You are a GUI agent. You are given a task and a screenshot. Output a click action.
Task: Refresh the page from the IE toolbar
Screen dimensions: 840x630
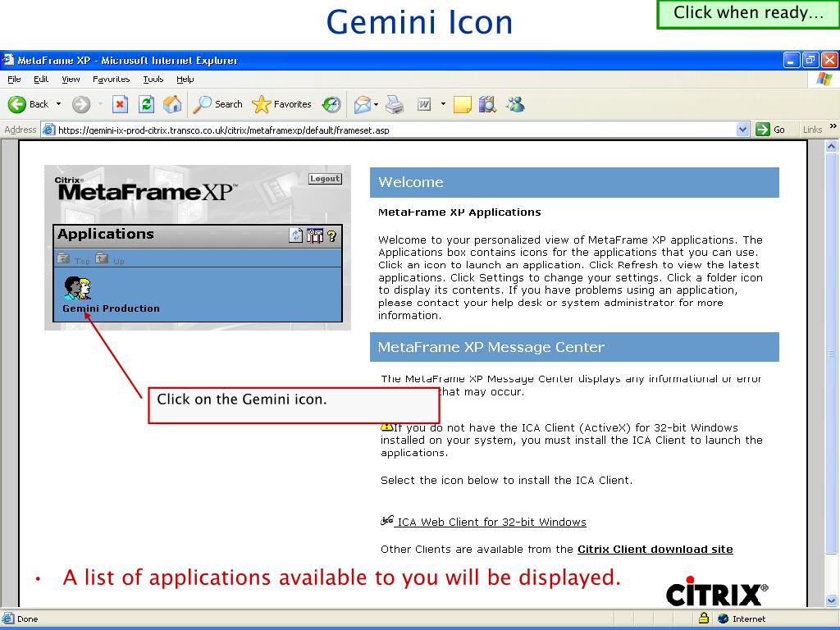pos(146,104)
